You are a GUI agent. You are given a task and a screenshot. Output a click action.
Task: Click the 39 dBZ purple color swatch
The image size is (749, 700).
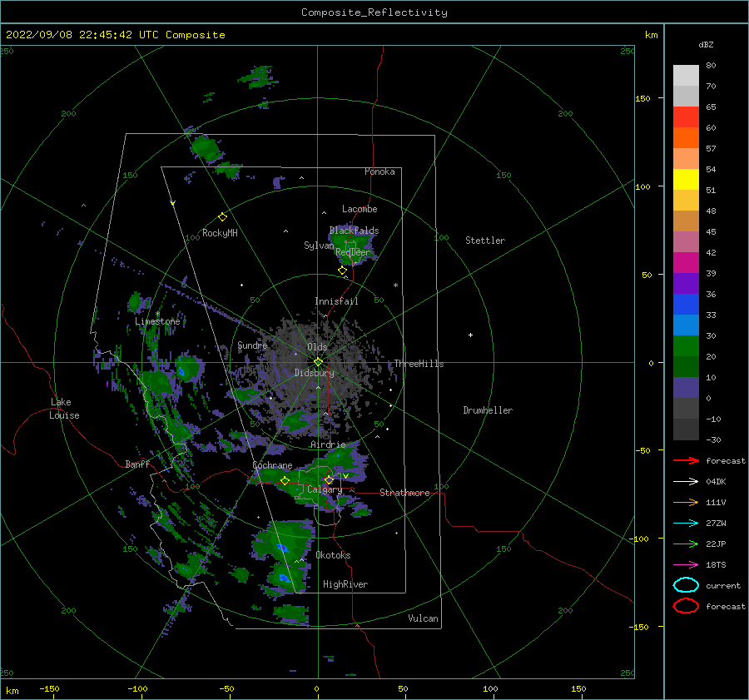[686, 283]
